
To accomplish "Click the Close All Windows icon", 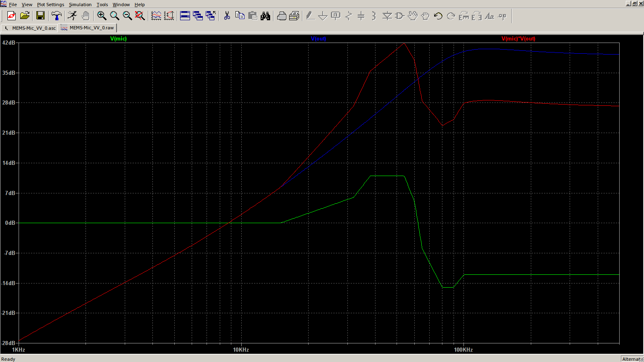I will [x=211, y=16].
